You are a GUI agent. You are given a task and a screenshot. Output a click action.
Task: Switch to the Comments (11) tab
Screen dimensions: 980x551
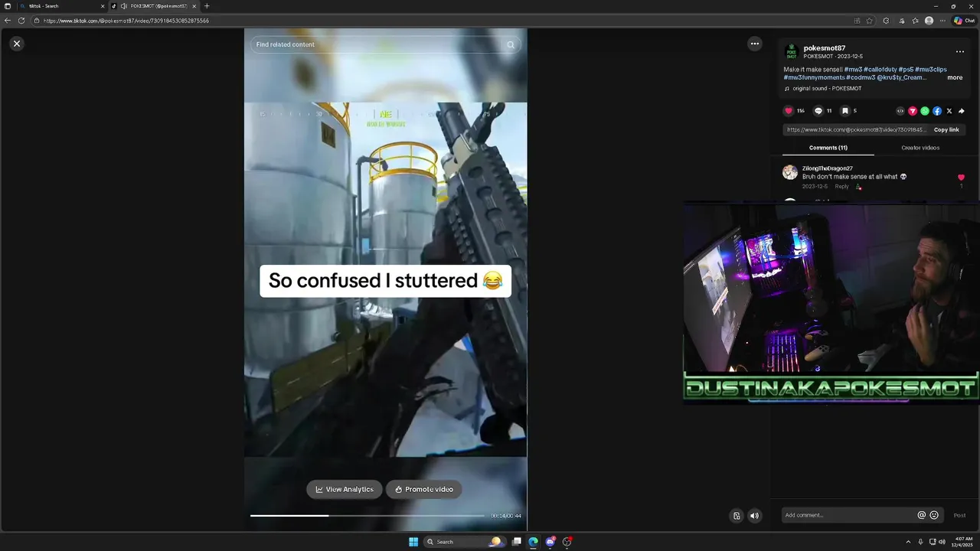828,148
